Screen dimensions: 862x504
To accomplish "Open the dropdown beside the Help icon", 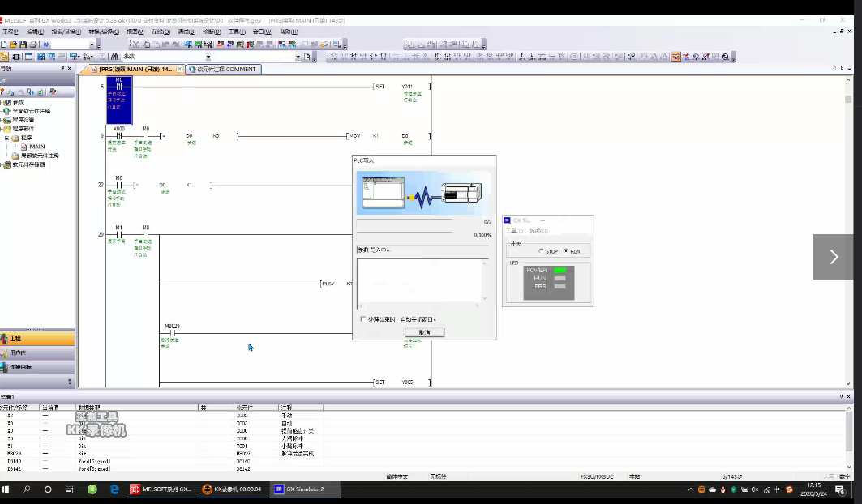I will pyautogui.click(x=92, y=44).
